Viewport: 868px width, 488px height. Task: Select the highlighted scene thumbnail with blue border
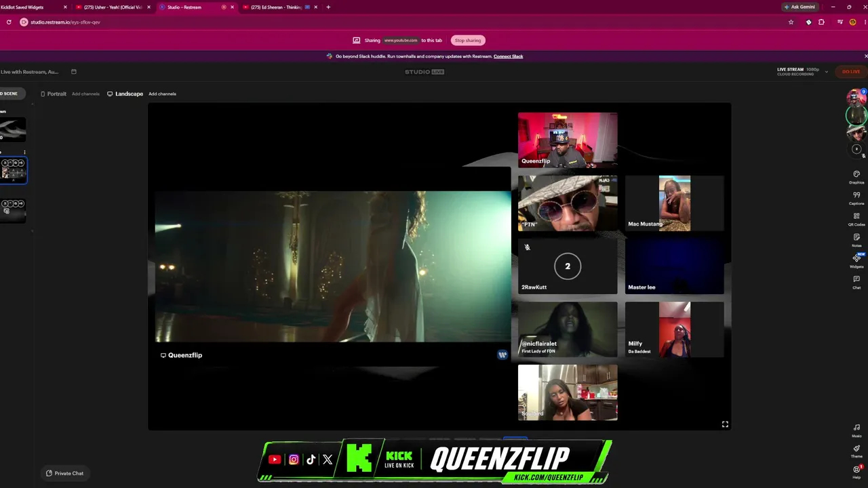13,170
